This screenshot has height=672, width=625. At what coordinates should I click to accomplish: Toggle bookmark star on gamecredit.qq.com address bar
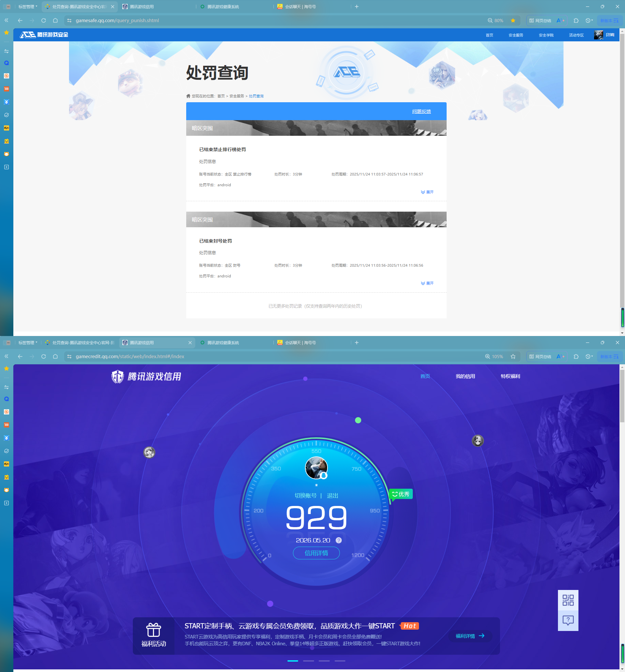513,357
